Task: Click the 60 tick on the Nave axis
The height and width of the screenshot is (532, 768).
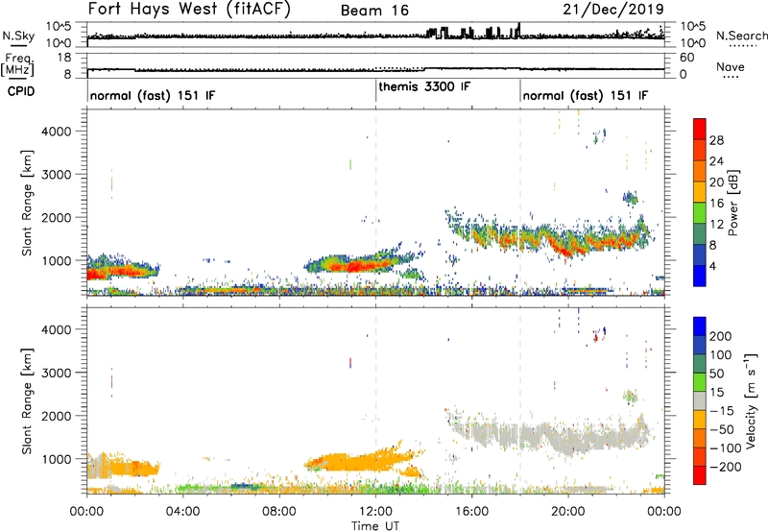Action: coord(686,58)
